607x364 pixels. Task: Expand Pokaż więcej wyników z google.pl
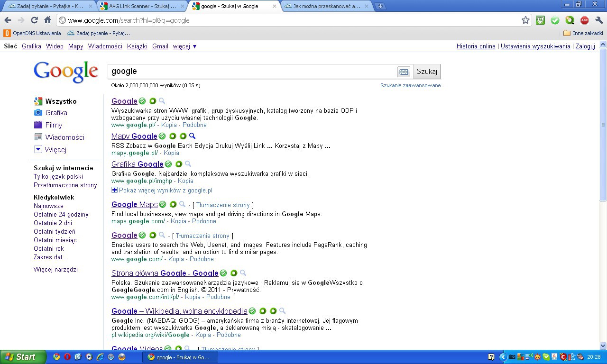(x=162, y=191)
